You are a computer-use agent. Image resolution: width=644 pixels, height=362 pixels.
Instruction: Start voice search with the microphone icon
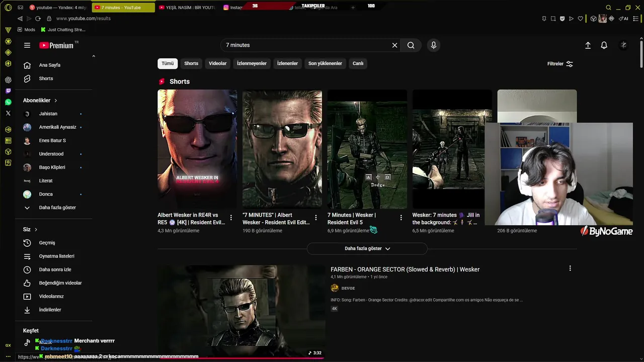pyautogui.click(x=434, y=45)
